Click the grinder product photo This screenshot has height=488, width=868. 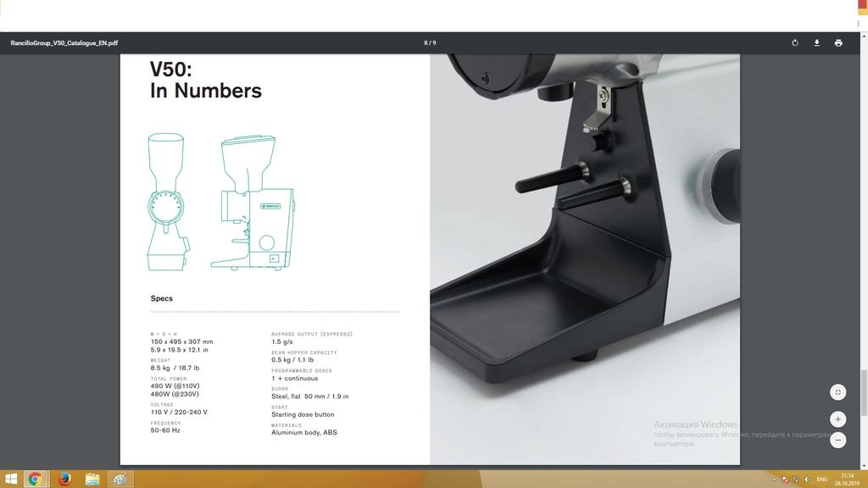585,259
